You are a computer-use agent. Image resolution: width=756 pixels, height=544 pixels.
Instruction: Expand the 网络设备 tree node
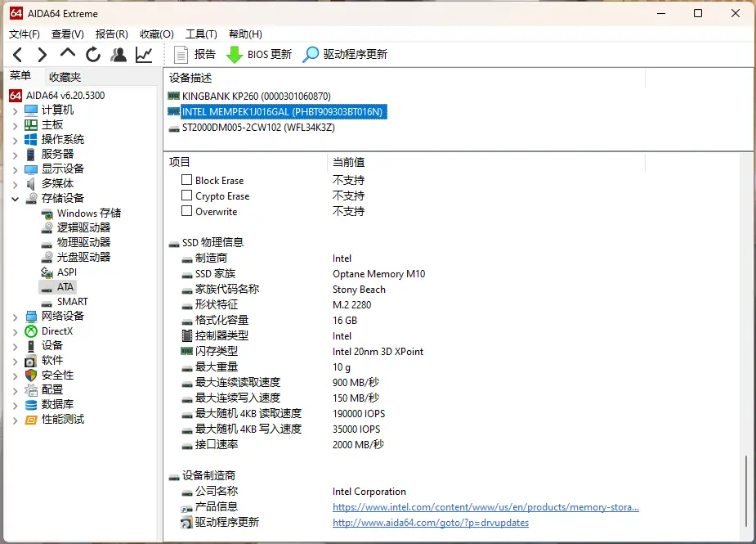point(15,317)
